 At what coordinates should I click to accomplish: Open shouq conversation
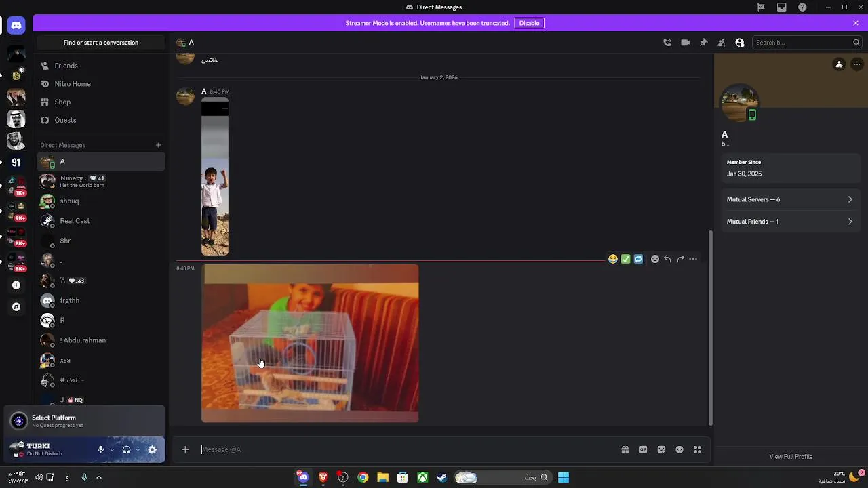click(100, 201)
